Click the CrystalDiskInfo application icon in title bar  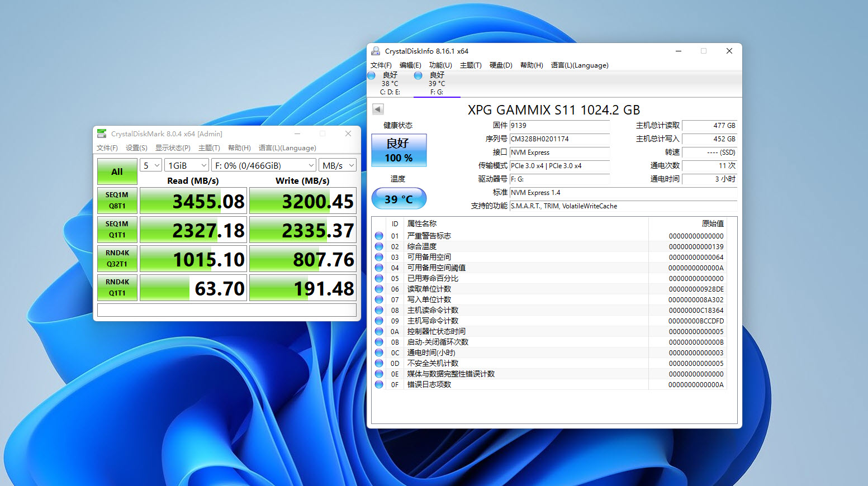coord(375,51)
